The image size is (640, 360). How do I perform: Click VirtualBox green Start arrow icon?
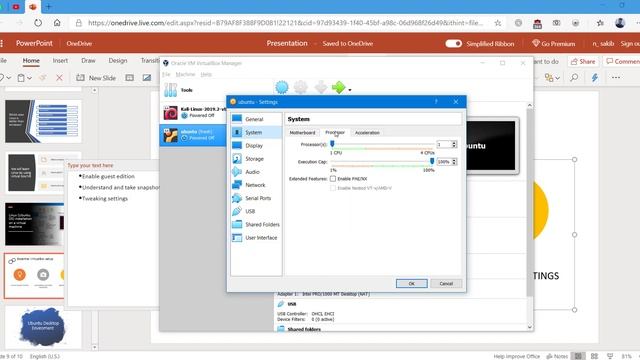point(338,87)
